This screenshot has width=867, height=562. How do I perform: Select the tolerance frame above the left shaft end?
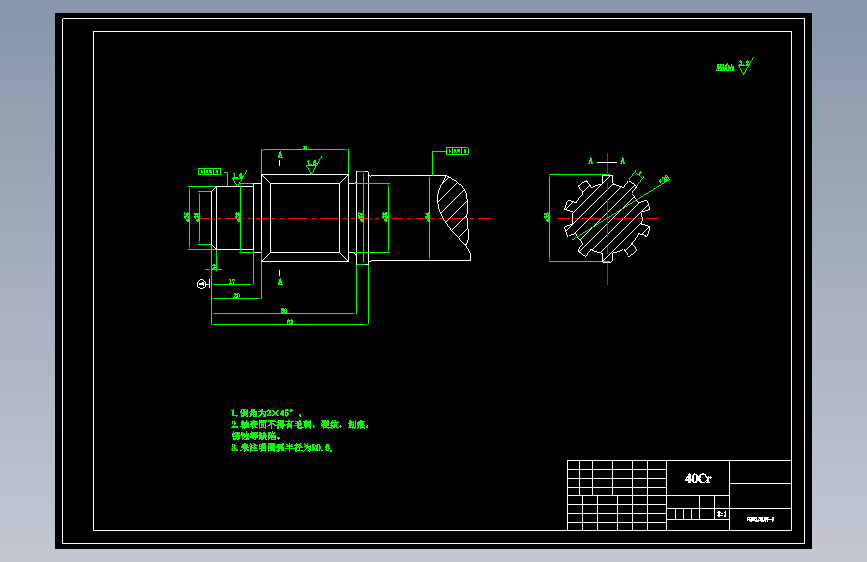[210, 171]
